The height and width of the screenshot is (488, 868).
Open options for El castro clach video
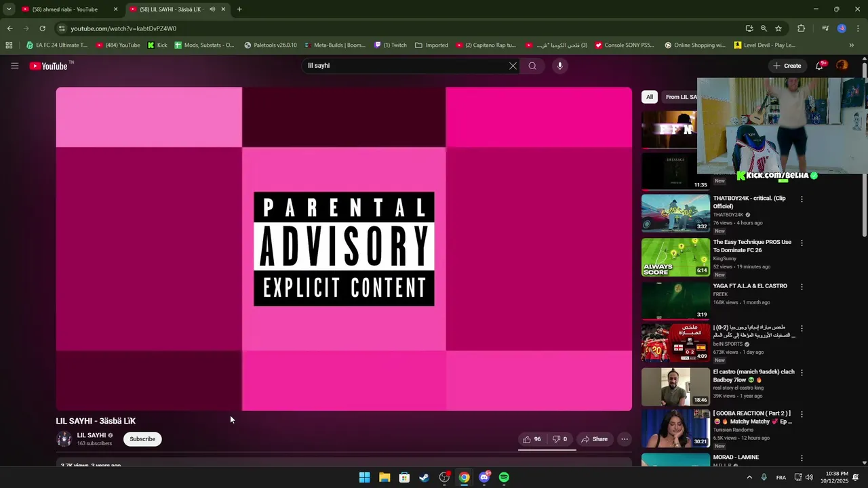point(802,373)
